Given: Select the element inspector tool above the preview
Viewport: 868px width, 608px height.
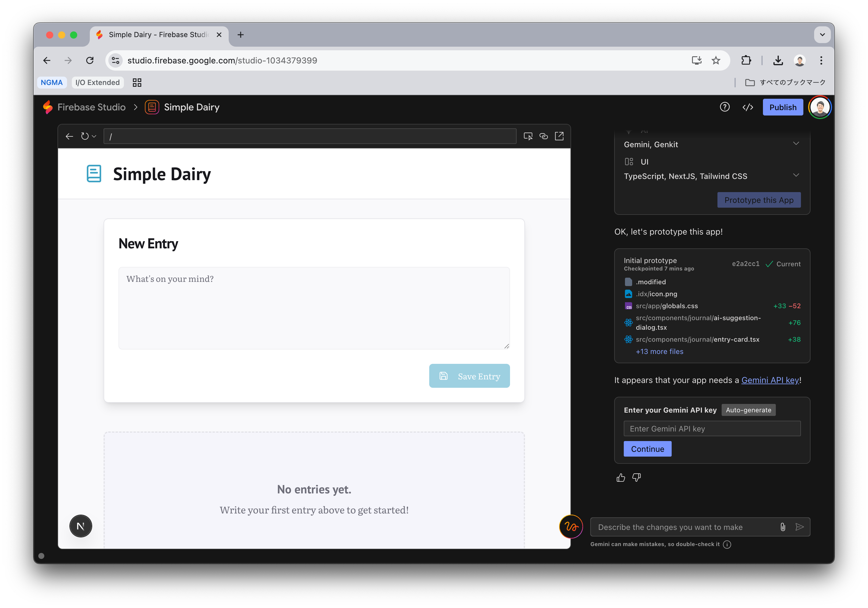Looking at the screenshot, I should pos(528,136).
